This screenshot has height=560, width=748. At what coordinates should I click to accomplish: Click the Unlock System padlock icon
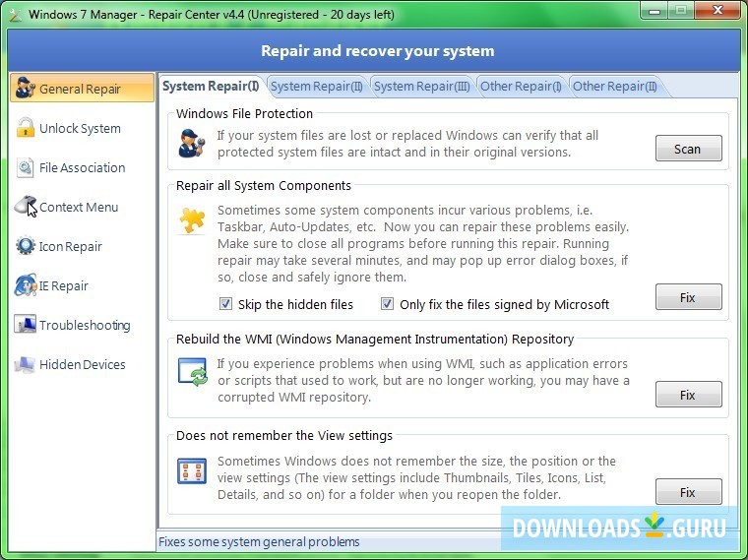(x=26, y=128)
